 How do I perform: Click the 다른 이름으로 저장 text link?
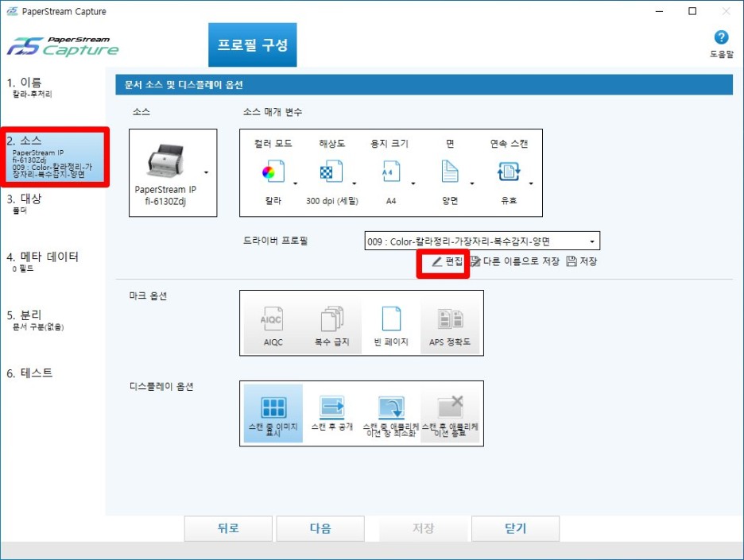pyautogui.click(x=521, y=261)
